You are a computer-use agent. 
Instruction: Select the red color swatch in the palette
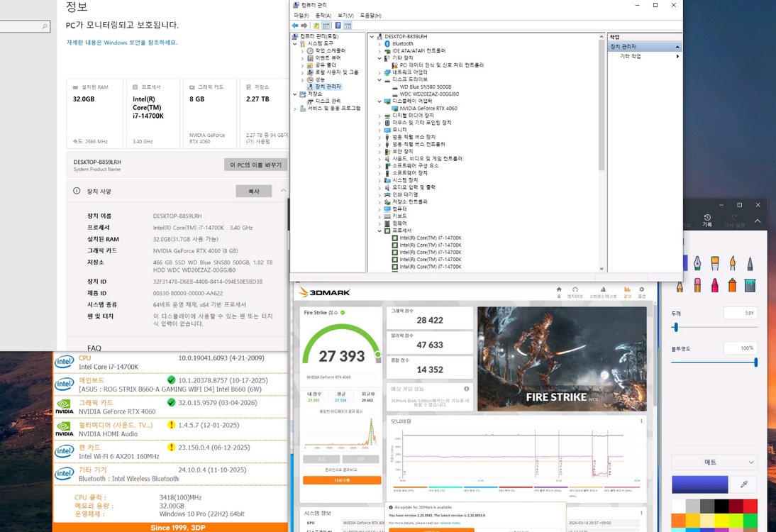[750, 506]
